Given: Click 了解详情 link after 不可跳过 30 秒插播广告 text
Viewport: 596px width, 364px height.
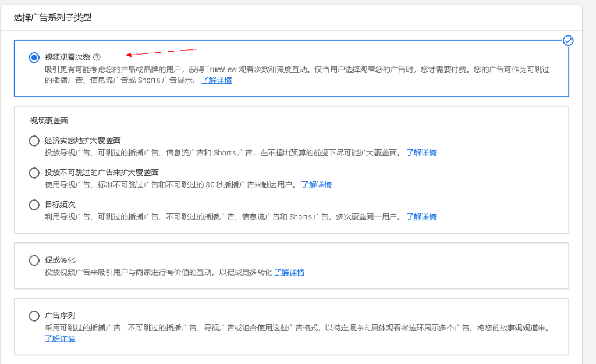Looking at the screenshot, I should point(317,185).
